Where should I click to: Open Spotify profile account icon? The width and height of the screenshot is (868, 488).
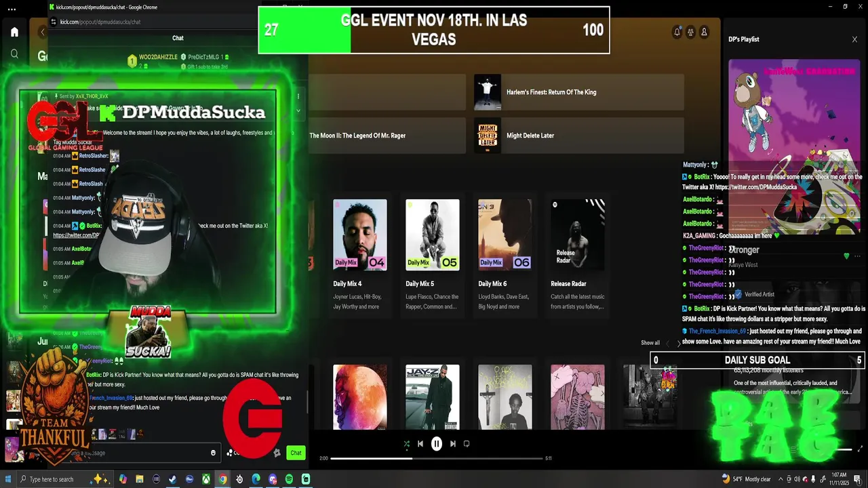point(704,32)
